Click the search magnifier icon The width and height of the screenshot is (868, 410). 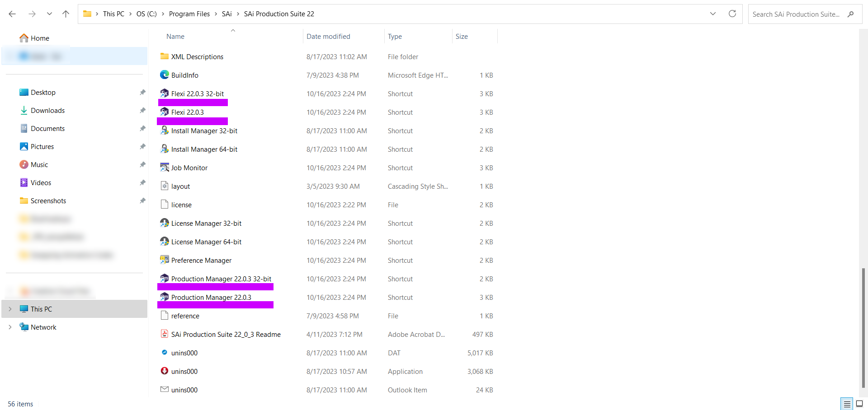(851, 14)
